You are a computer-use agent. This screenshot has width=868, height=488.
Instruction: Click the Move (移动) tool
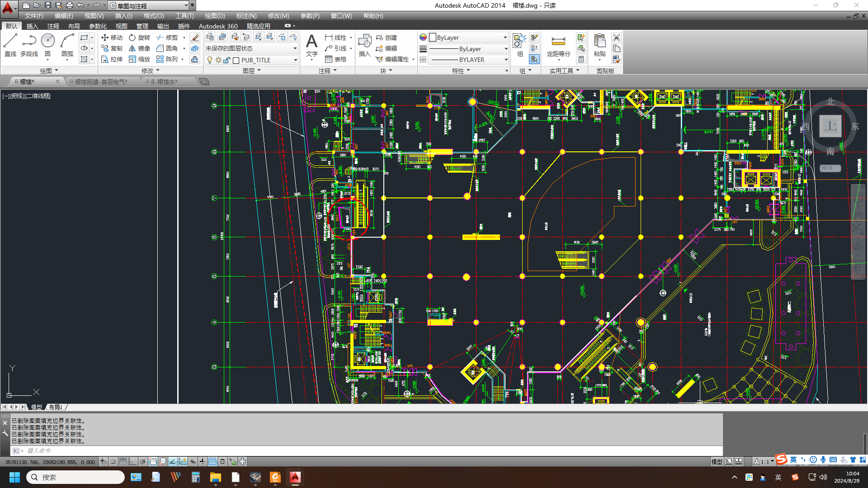click(112, 38)
